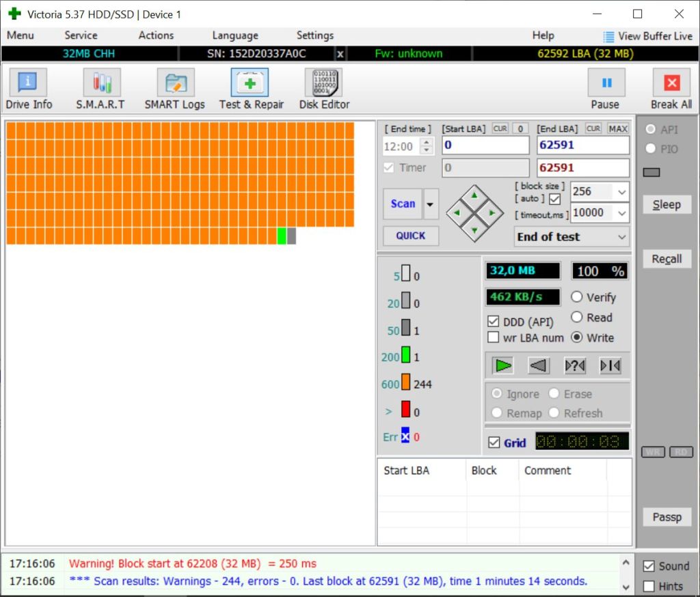The height and width of the screenshot is (597, 700).
Task: Toggle the Grid checkbox
Action: click(494, 443)
